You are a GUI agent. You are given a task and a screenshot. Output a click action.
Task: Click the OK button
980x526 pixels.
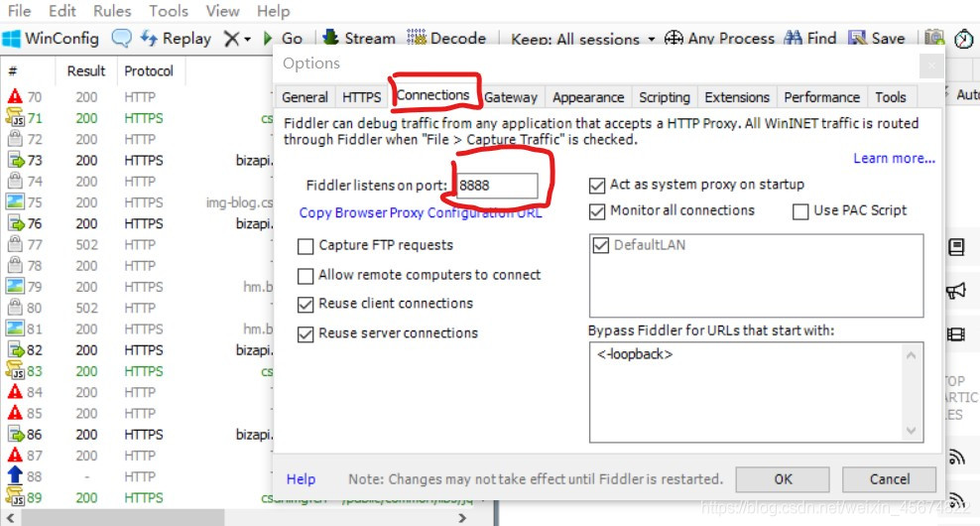point(783,479)
